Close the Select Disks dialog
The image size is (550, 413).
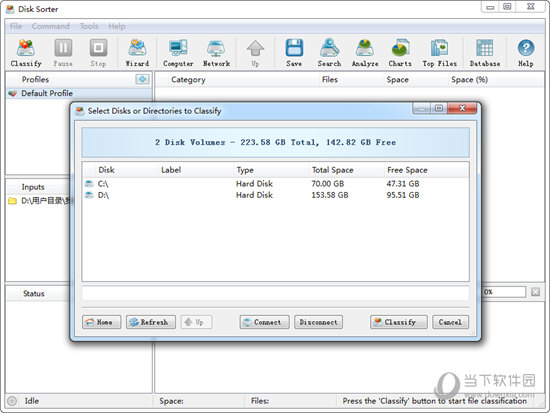[462, 108]
